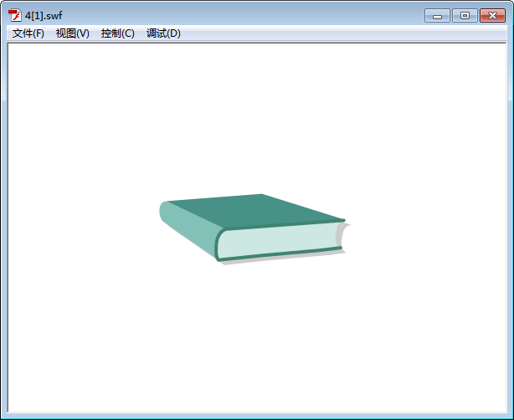The width and height of the screenshot is (514, 420).
Task: Open the 视图(V) menu
Action: point(73,33)
